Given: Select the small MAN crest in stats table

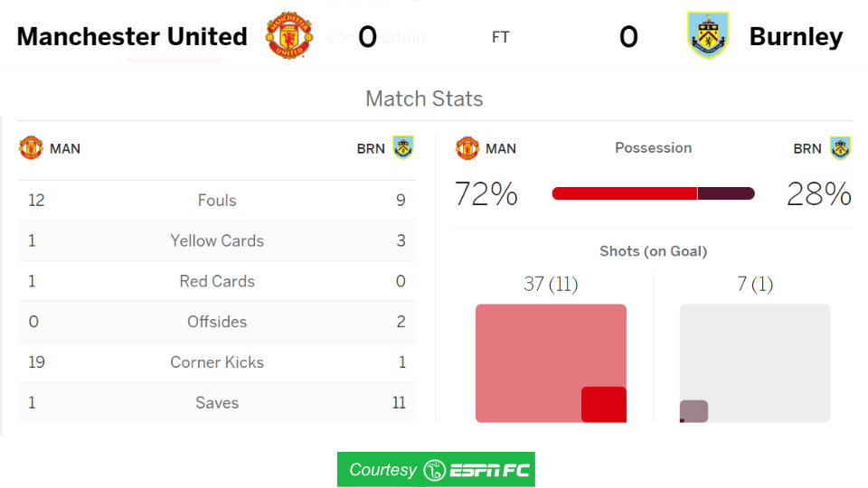Looking at the screenshot, I should (31, 147).
